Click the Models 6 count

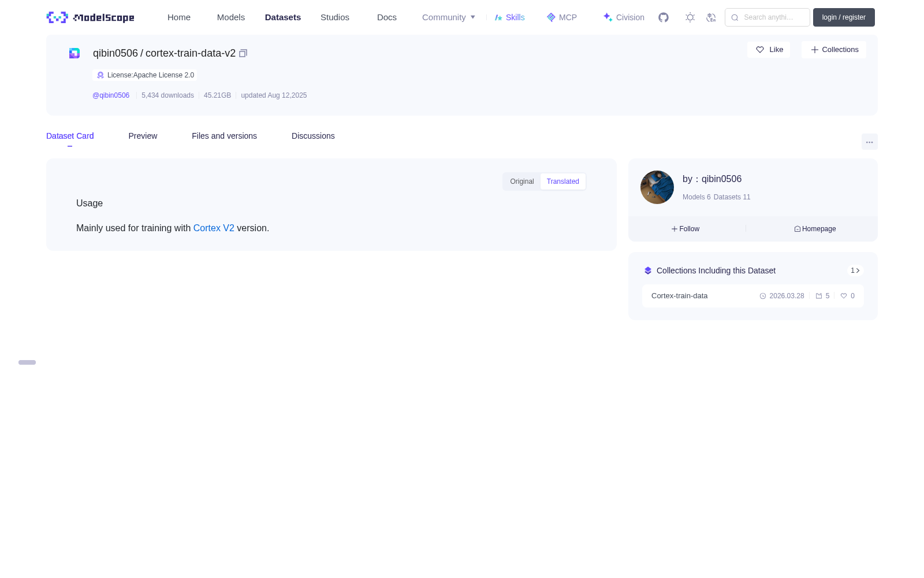pyautogui.click(x=696, y=197)
